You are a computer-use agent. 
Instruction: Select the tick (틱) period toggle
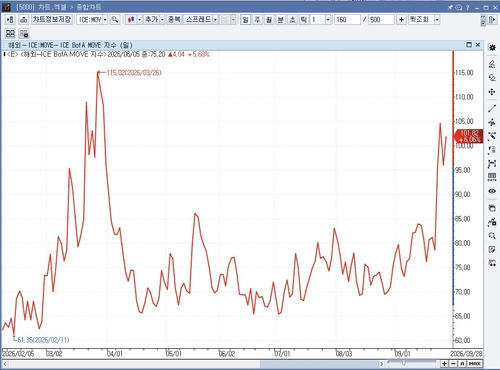[x=304, y=20]
